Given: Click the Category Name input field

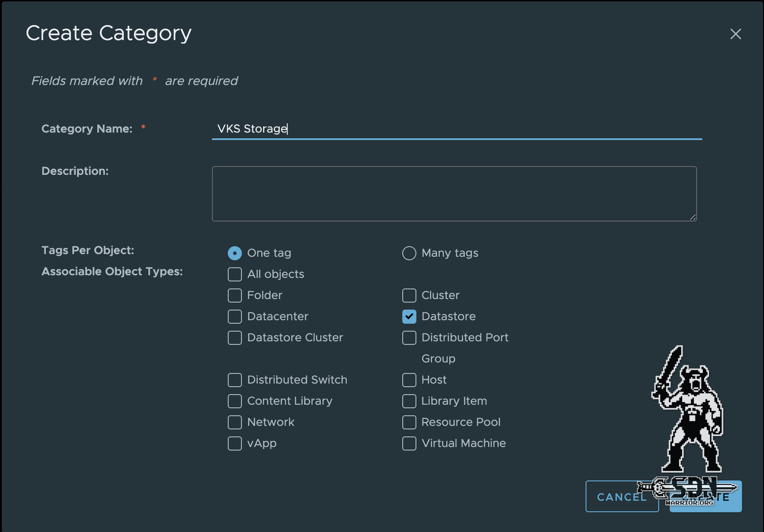Looking at the screenshot, I should 456,129.
